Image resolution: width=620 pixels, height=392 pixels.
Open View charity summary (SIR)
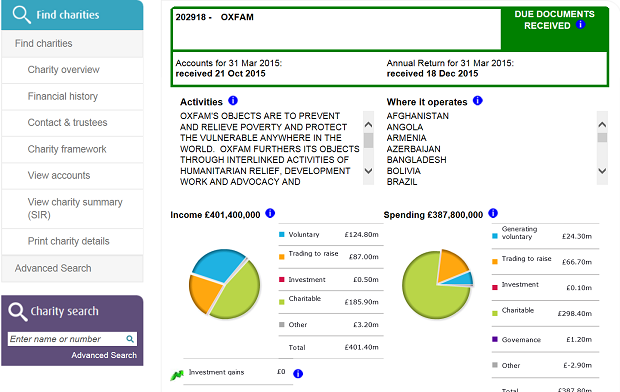coord(72,208)
